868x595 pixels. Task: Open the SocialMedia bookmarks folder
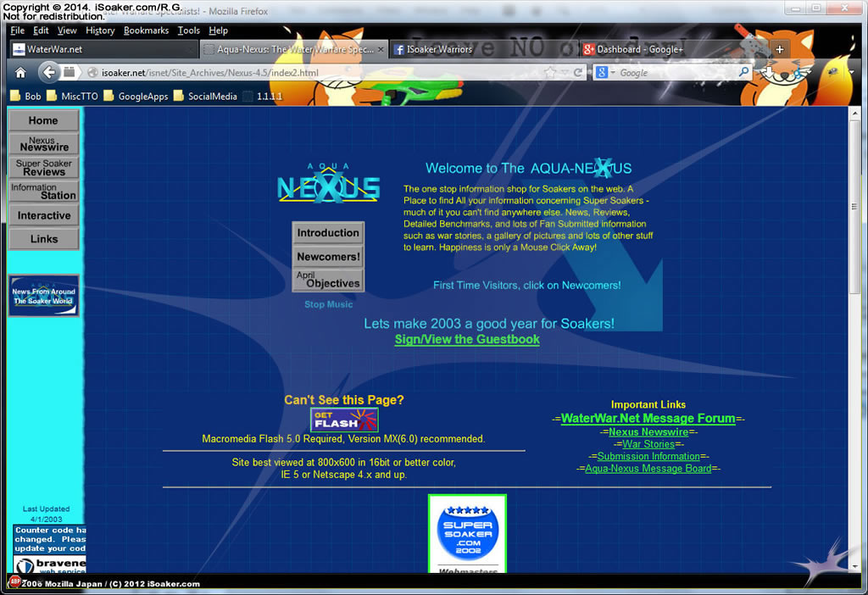(205, 97)
